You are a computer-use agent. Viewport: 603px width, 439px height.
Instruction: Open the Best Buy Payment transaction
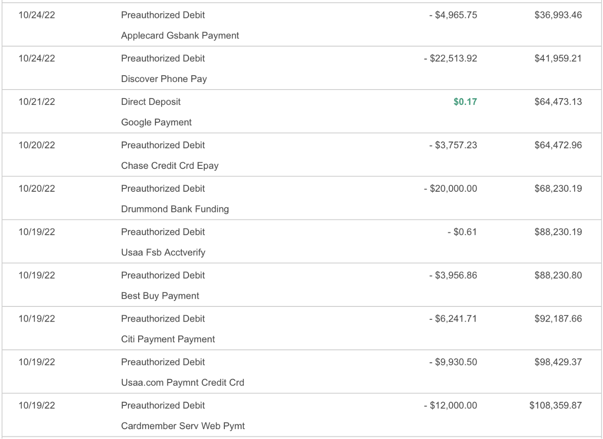160,296
